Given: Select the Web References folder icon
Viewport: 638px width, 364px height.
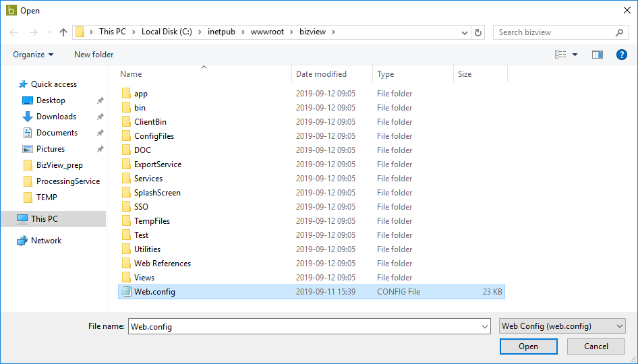Looking at the screenshot, I should point(127,264).
